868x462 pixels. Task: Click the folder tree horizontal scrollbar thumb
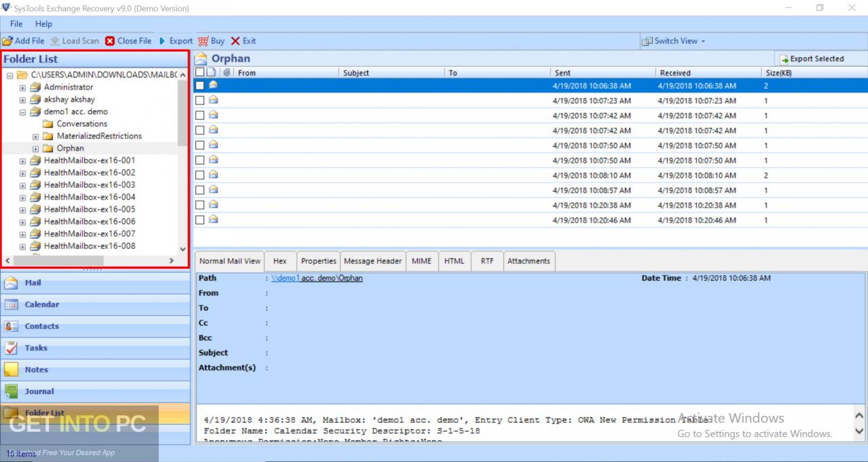(58, 261)
